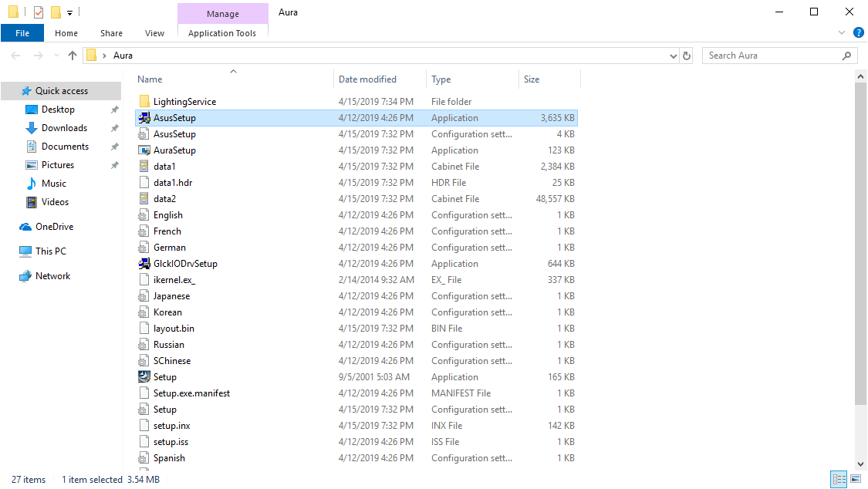Click the Setup application icon dated 9/5/2001

pyautogui.click(x=144, y=376)
